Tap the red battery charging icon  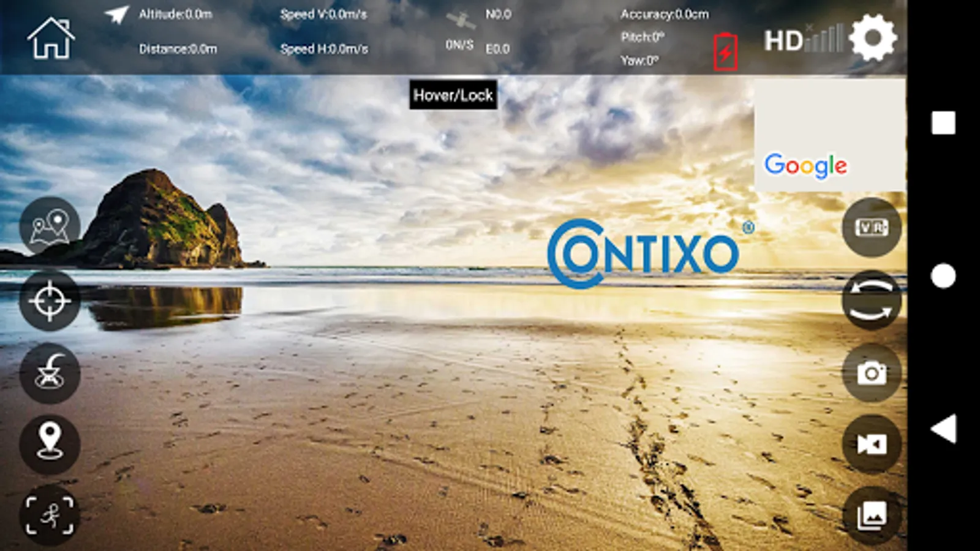725,52
